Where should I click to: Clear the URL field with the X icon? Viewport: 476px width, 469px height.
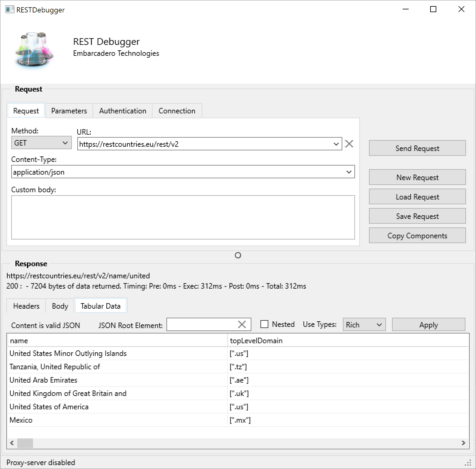(x=349, y=144)
